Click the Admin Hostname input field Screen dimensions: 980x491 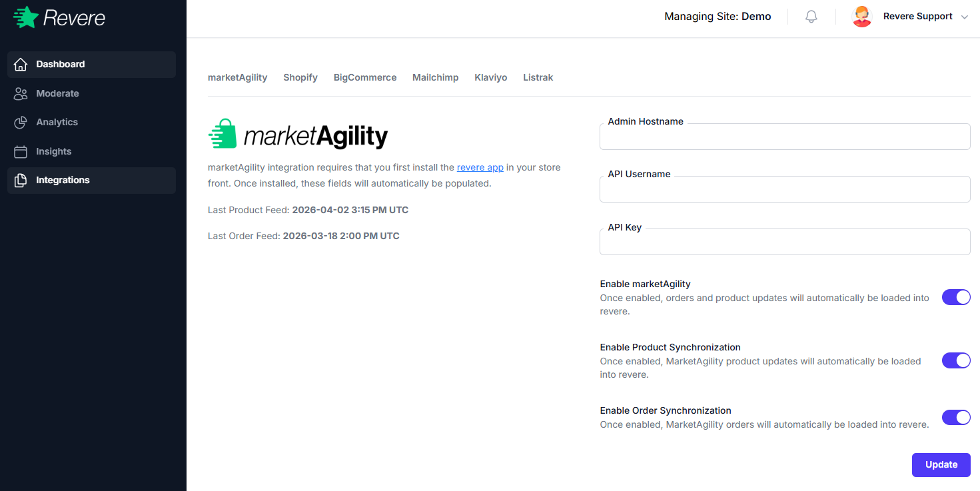point(784,137)
